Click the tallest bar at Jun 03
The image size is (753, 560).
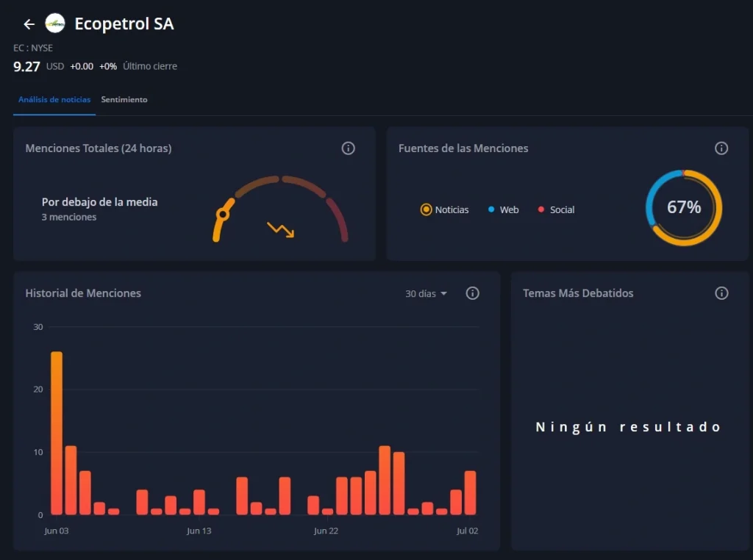[57, 433]
